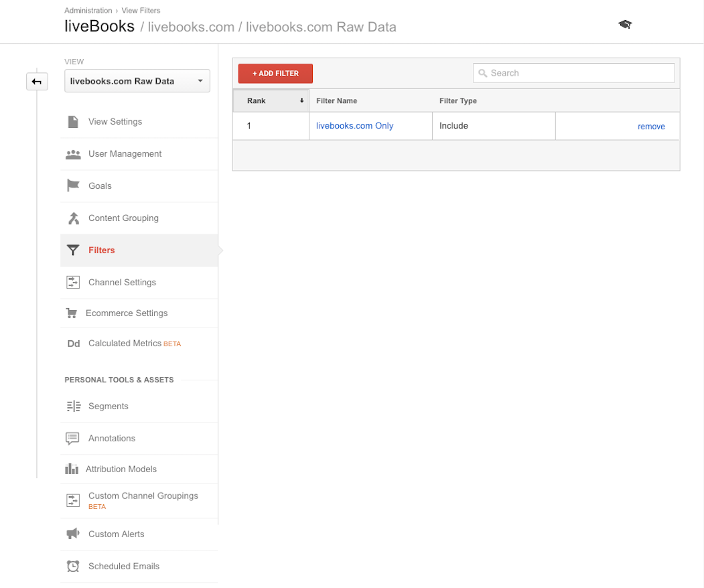Click the Goals flag icon

(73, 186)
